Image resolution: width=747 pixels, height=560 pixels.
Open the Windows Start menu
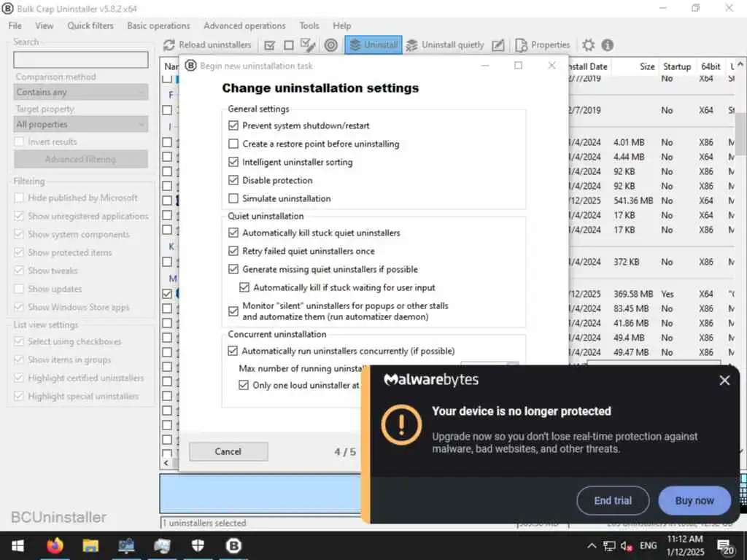18,545
